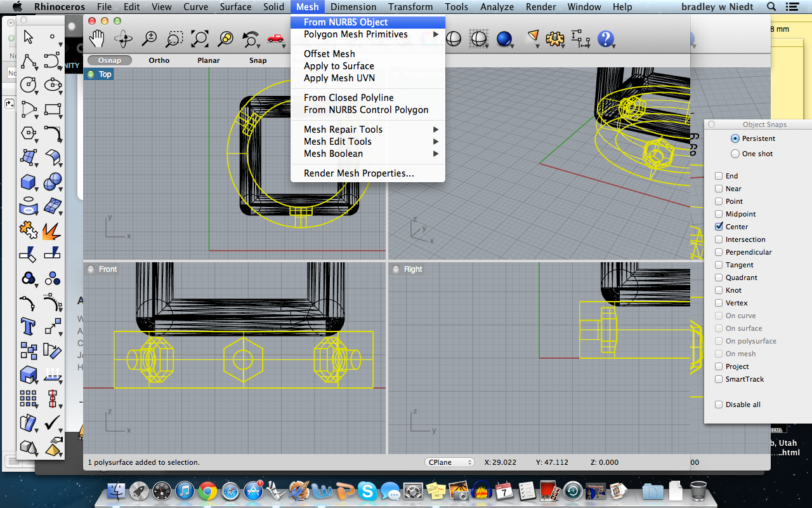Image resolution: width=812 pixels, height=508 pixels.
Task: Open the Transform menu
Action: click(410, 7)
